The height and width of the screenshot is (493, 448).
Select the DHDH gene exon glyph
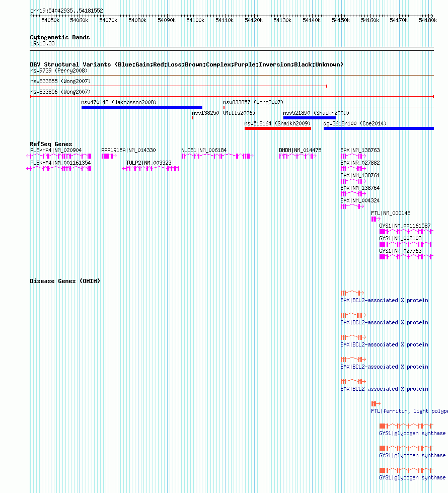(298, 156)
